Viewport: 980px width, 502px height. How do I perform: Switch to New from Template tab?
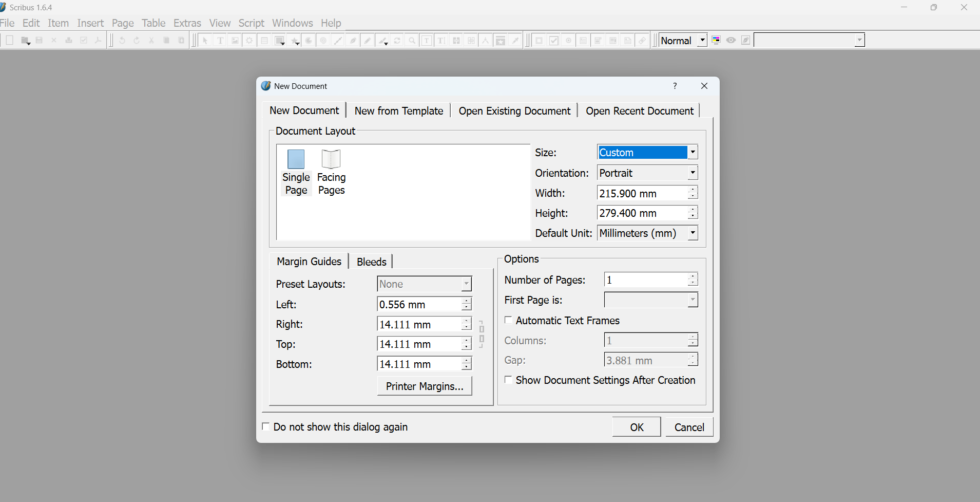398,111
